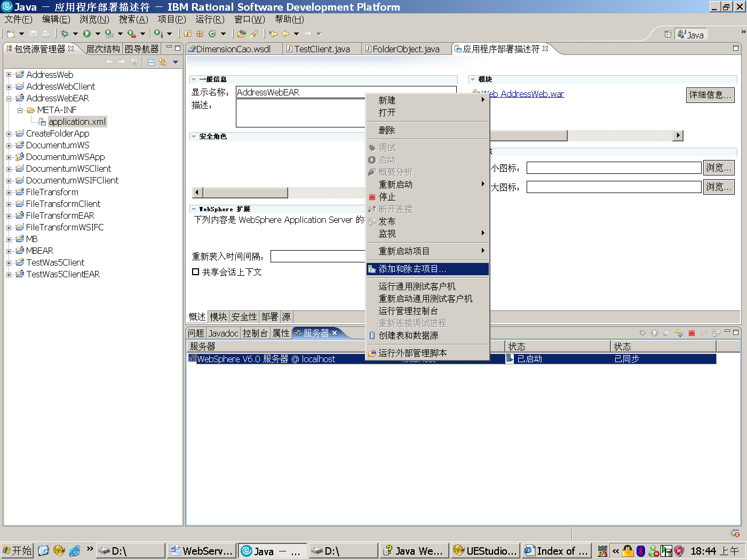The height and width of the screenshot is (560, 747).
Task: Click the application.xml file icon in tree
Action: coord(42,122)
